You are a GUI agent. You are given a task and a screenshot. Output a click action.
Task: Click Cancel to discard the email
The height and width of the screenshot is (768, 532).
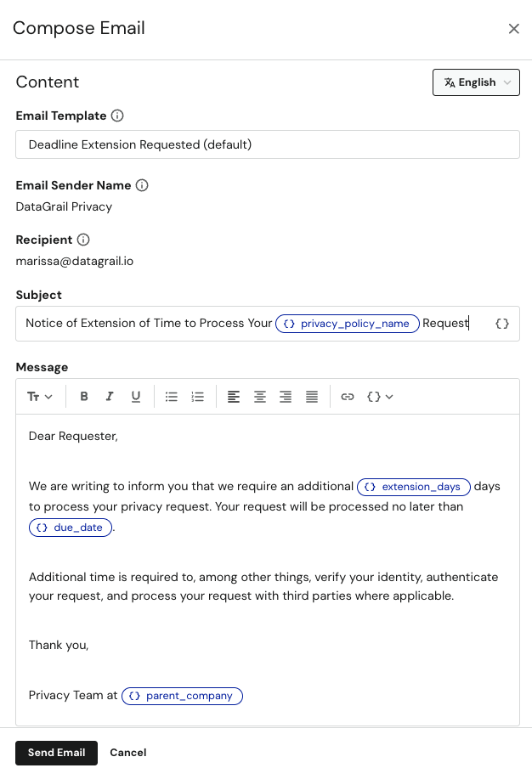127,753
